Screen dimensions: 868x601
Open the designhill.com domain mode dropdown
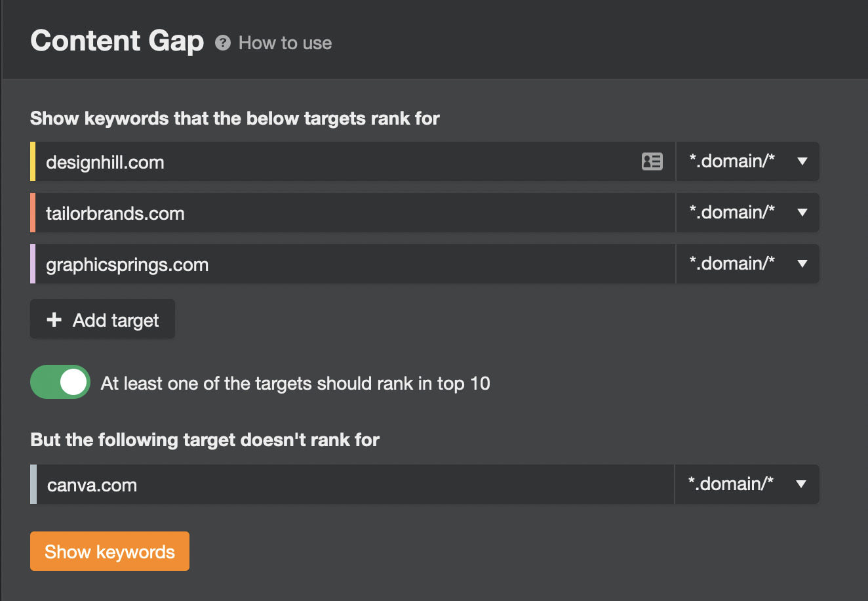click(747, 161)
